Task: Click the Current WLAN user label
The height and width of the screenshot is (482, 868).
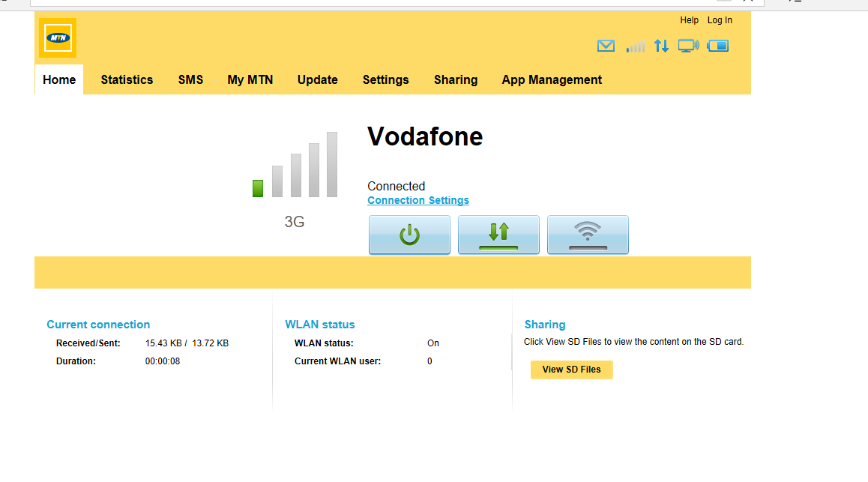Action: pyautogui.click(x=337, y=361)
